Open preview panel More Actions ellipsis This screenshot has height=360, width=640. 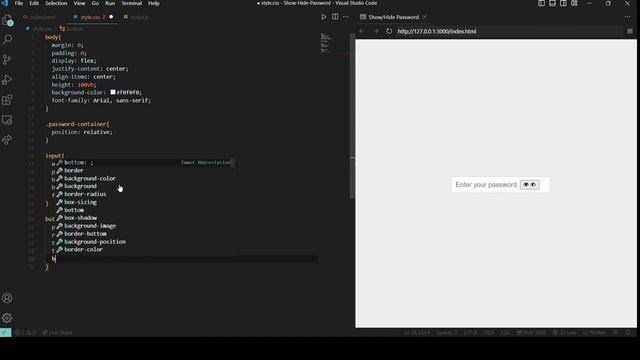tap(627, 17)
